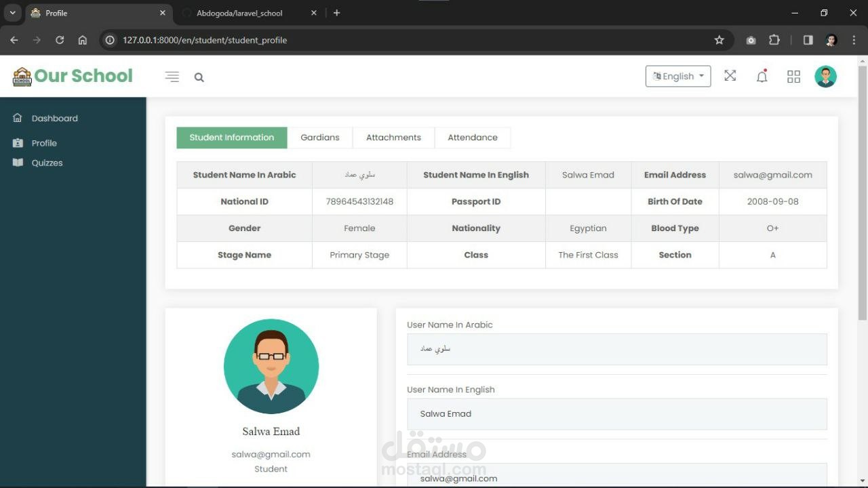Open the apps grid icon
Viewport: 868px width, 488px height.
click(793, 77)
